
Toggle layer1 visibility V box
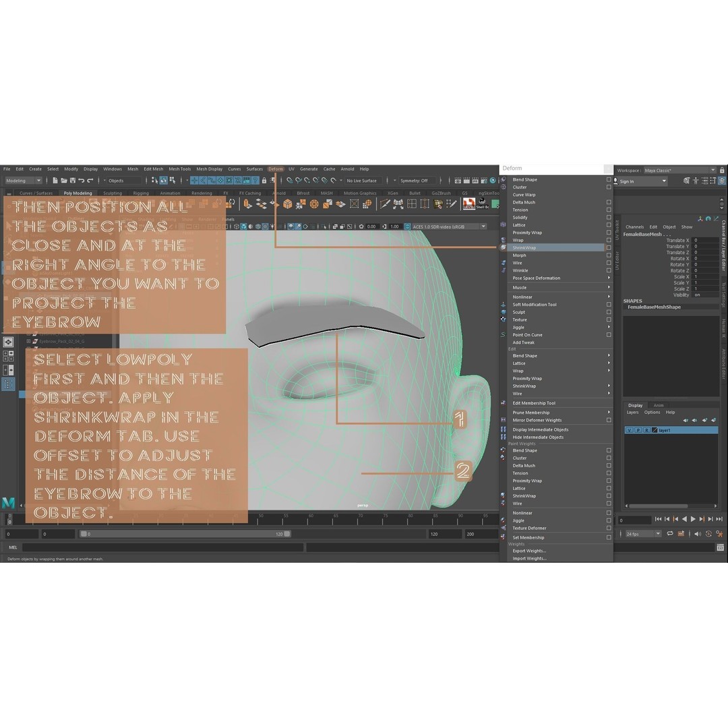click(x=629, y=430)
